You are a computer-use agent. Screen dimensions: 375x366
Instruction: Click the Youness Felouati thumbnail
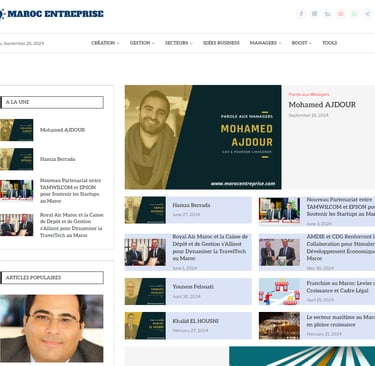coord(145,291)
